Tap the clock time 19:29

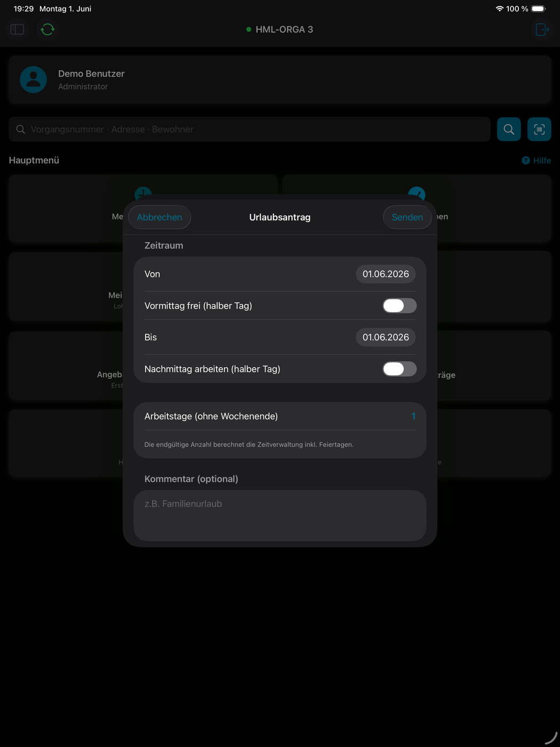(x=23, y=9)
